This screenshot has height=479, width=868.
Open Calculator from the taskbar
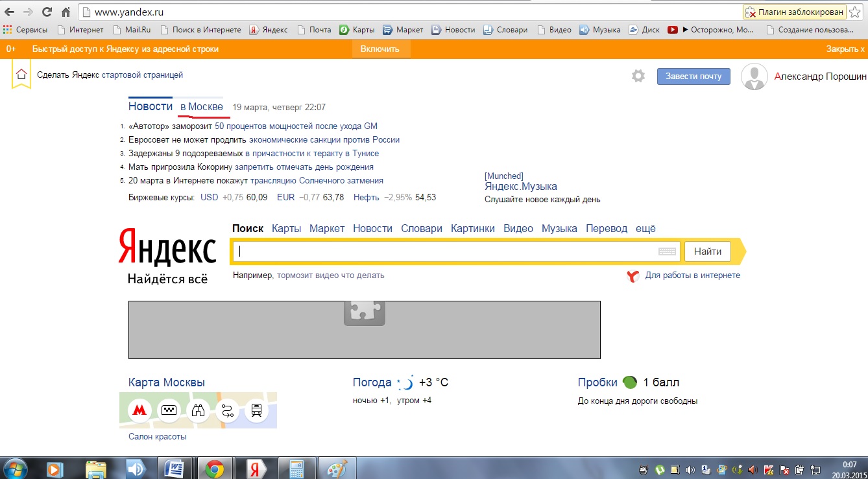(296, 468)
